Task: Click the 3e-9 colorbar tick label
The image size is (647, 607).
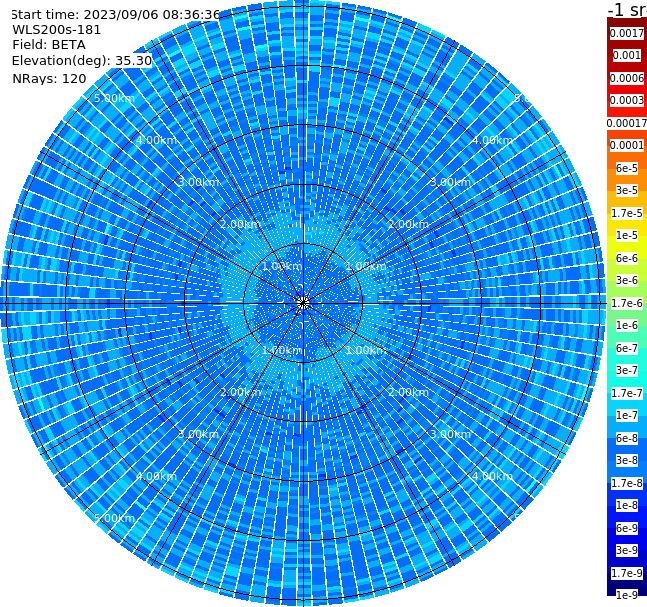Action: (x=627, y=550)
